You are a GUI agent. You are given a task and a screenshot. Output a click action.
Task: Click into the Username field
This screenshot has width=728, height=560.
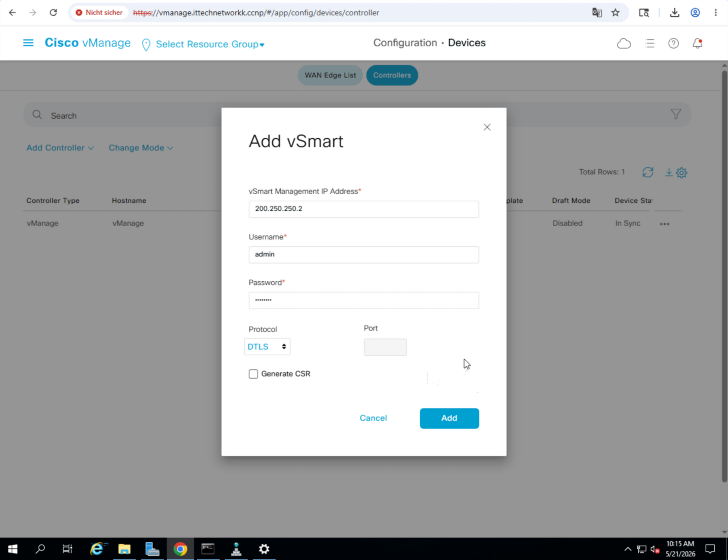(x=363, y=254)
